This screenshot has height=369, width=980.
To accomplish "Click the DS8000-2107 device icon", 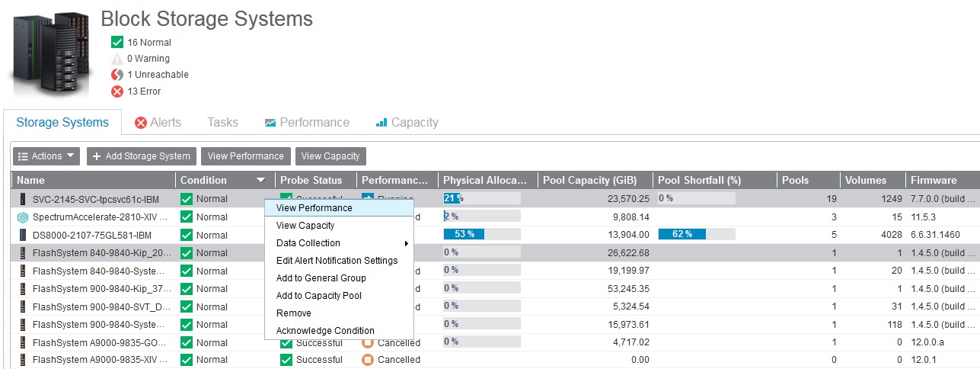I will [x=23, y=235].
